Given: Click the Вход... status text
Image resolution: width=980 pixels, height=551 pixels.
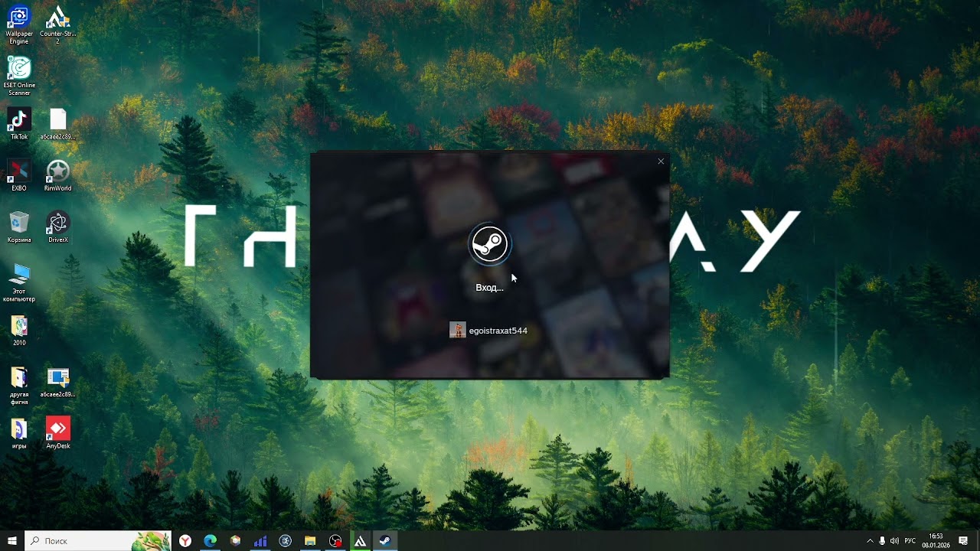Looking at the screenshot, I should [x=489, y=288].
